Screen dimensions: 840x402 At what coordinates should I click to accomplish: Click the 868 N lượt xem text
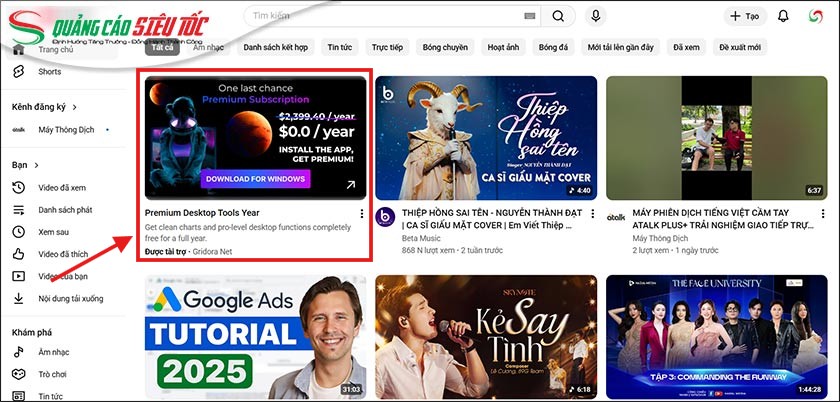coord(429,250)
